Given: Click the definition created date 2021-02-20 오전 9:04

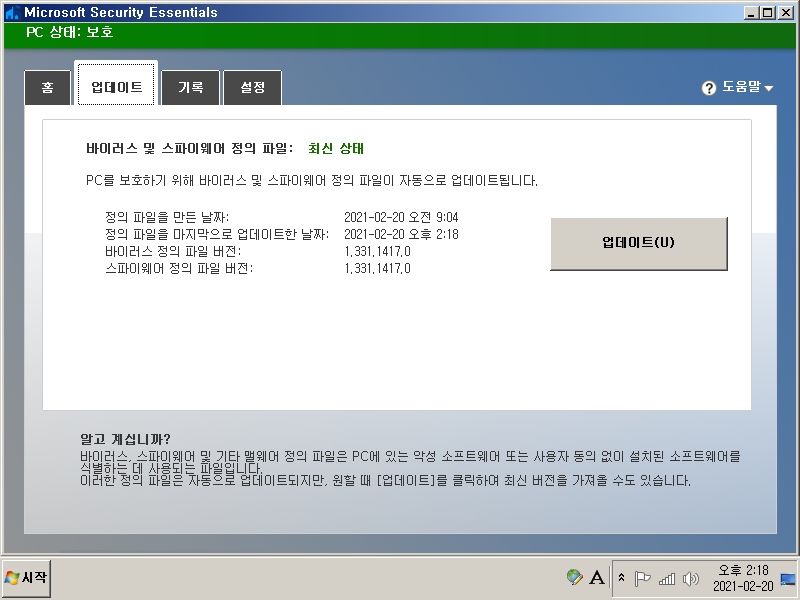Looking at the screenshot, I should click(401, 217).
